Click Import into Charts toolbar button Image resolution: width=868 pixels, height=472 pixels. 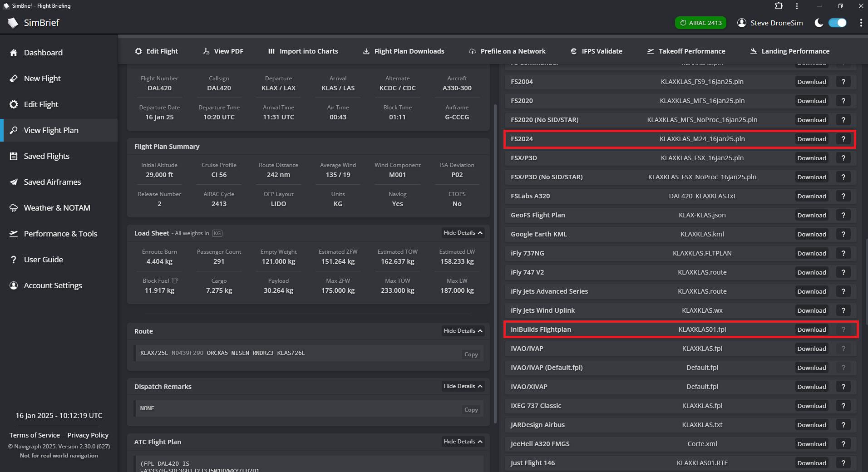(303, 51)
